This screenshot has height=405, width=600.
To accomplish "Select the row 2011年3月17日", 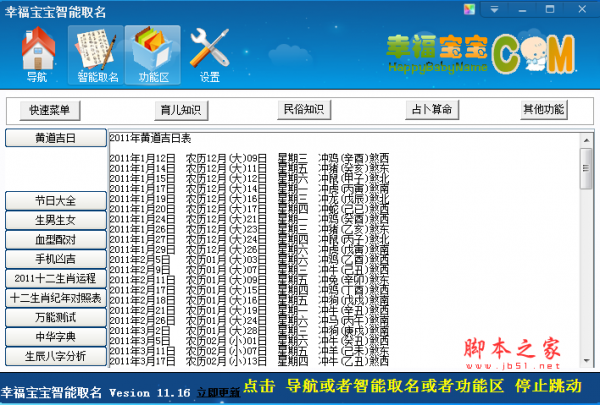I will pyautogui.click(x=249, y=361).
